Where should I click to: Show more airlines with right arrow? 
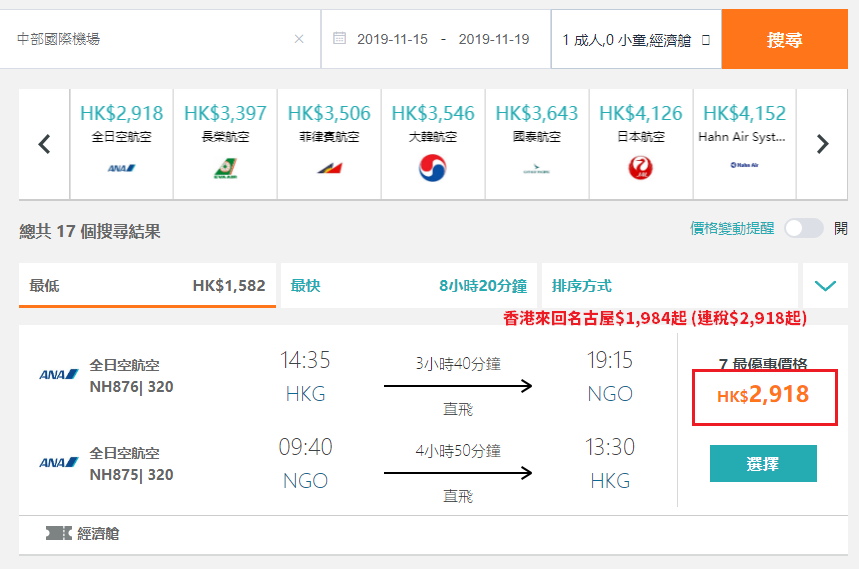pyautogui.click(x=822, y=144)
